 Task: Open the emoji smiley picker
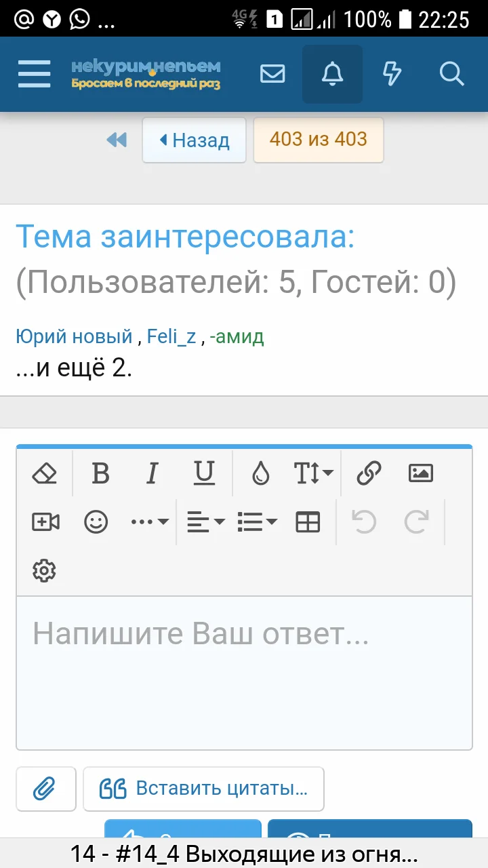tap(96, 521)
